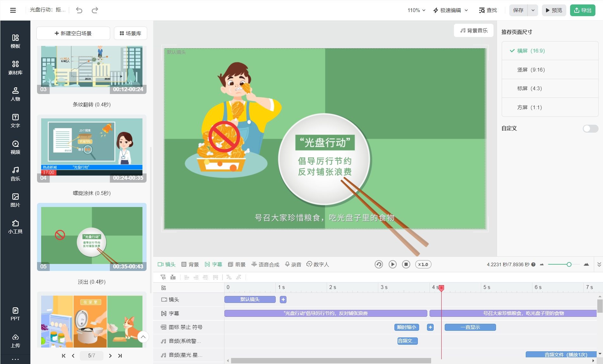The image size is (603, 364).
Task: Open the hamburger main menu
Action: tap(13, 10)
